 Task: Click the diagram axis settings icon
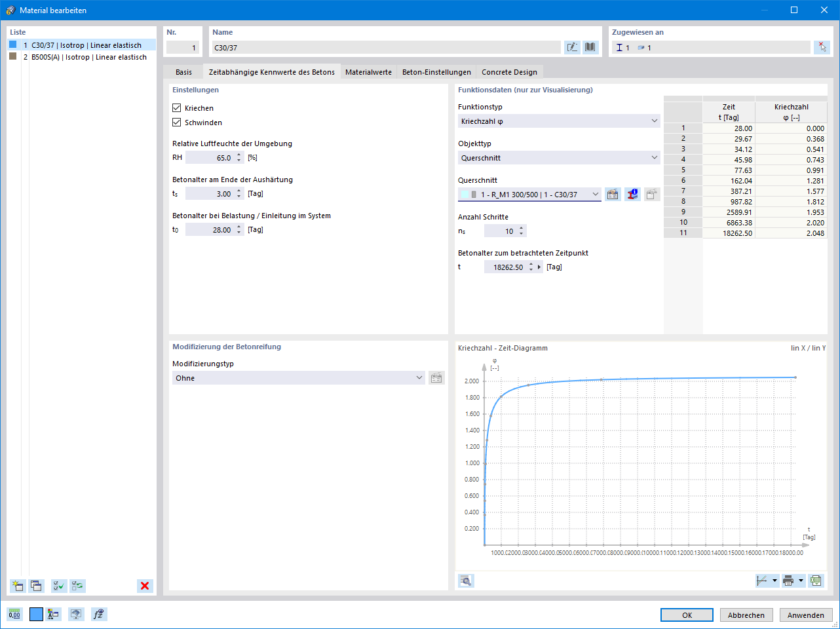click(x=762, y=581)
